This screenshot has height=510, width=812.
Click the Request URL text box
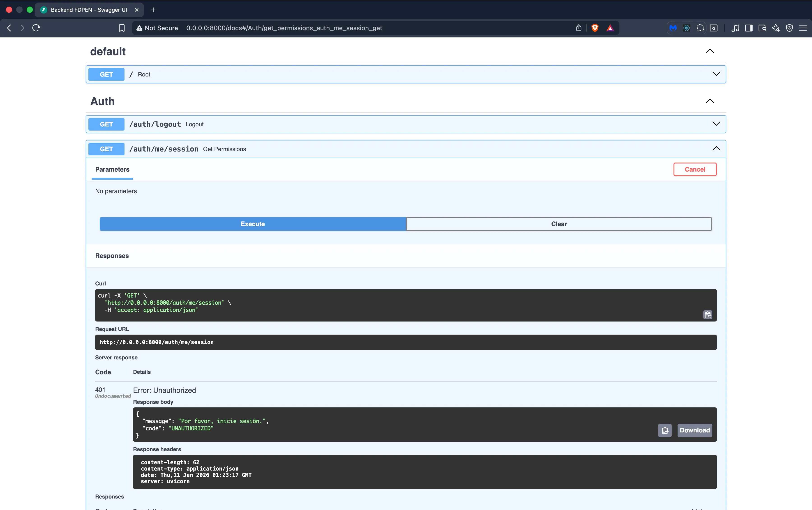(406, 342)
